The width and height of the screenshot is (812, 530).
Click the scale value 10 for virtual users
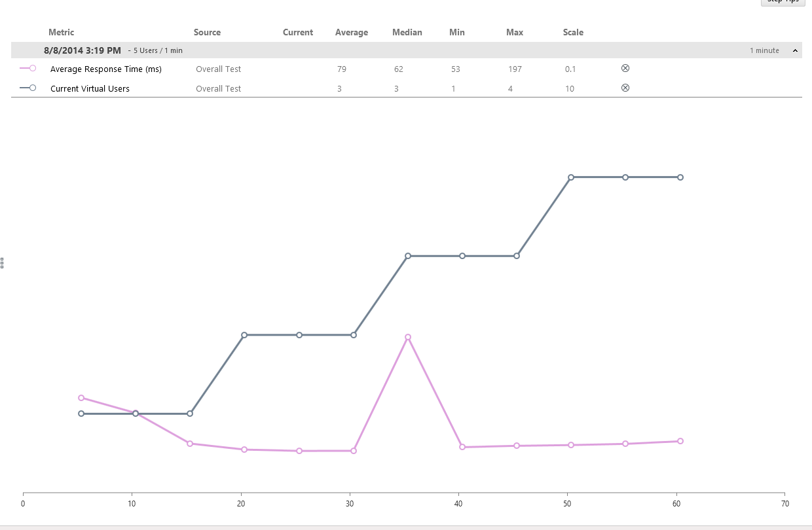tap(570, 88)
